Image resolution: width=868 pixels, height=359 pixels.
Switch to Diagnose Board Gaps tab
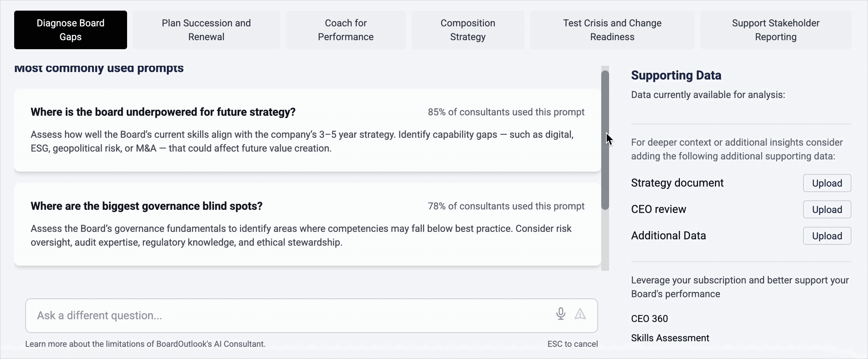[70, 30]
